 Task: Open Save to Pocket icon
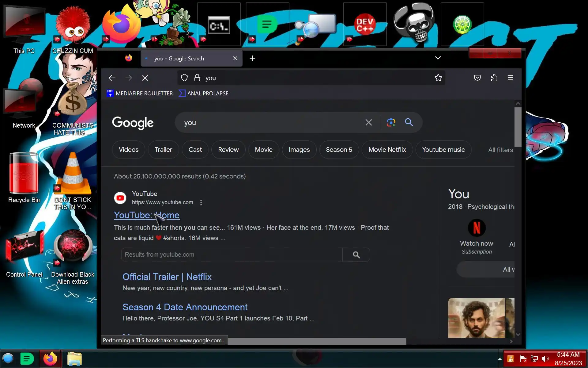477,78
